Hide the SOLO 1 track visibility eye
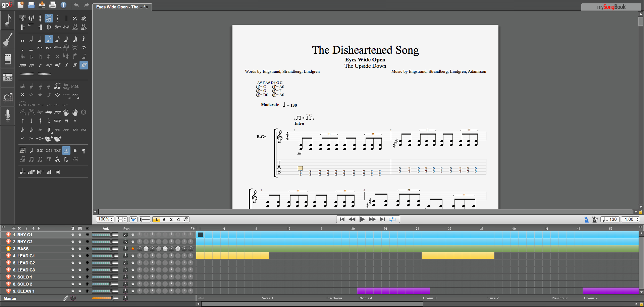The image size is (644, 307). click(x=88, y=277)
